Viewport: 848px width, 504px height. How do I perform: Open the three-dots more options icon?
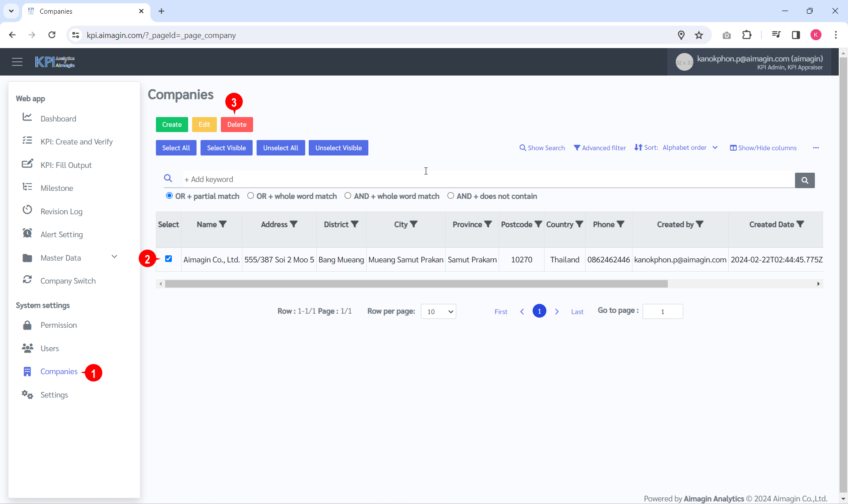click(816, 148)
